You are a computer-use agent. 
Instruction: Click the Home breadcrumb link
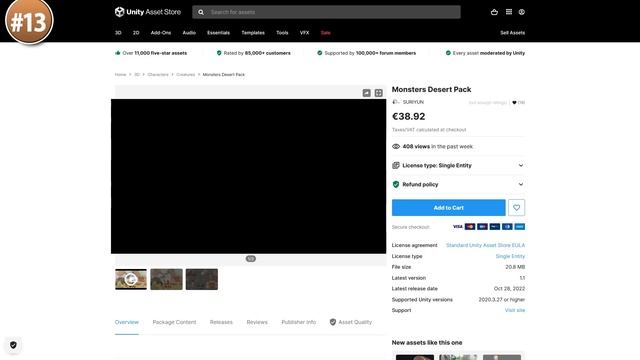(120, 75)
